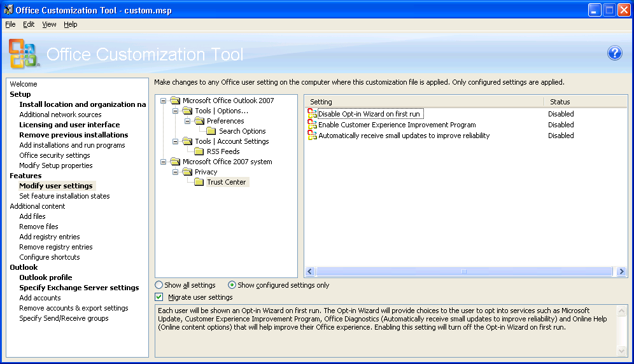634x364 pixels.
Task: Click icon beside Disable Opt-in Wizard setting
Action: (x=312, y=114)
